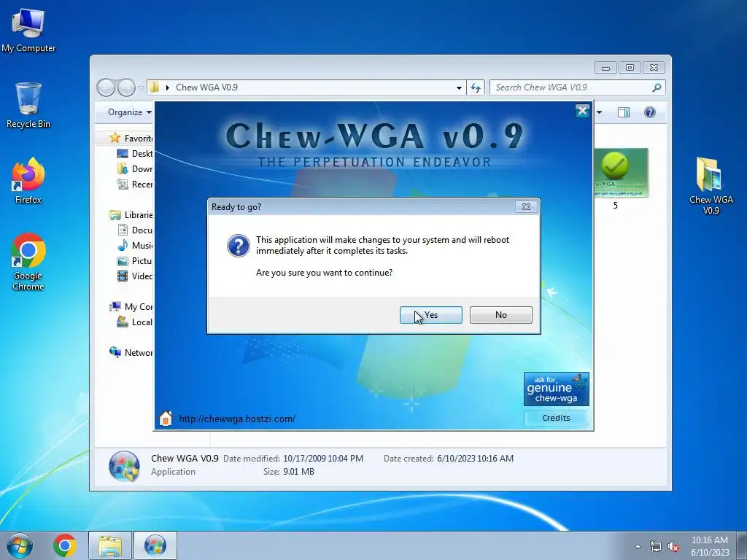The height and width of the screenshot is (560, 747).
Task: Select Local Disk in navigation pane
Action: click(134, 322)
